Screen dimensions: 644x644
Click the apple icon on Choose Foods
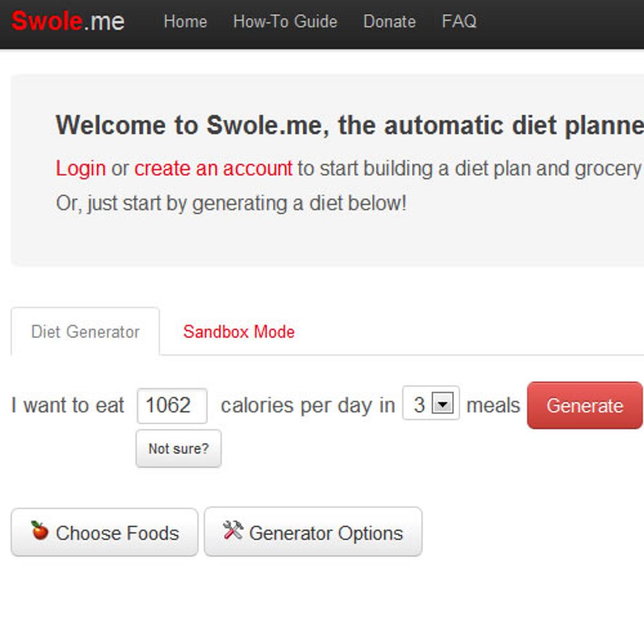tap(39, 530)
